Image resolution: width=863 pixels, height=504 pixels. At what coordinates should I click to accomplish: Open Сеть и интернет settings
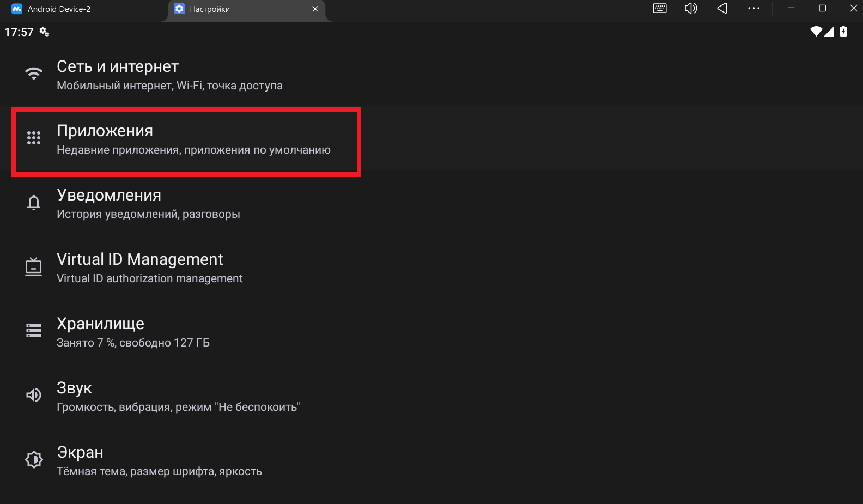(169, 75)
